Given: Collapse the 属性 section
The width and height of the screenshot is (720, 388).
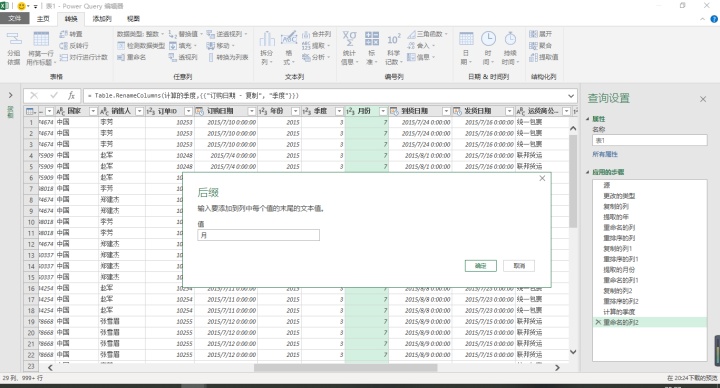Looking at the screenshot, I should (x=588, y=119).
